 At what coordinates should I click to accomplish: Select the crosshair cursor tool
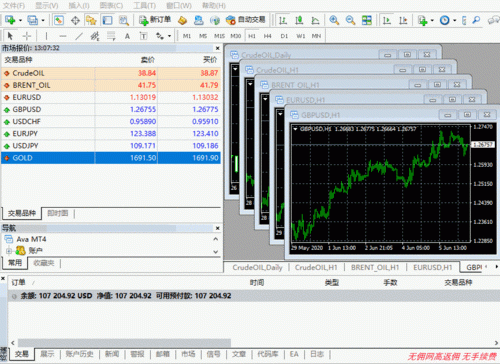tap(27, 36)
